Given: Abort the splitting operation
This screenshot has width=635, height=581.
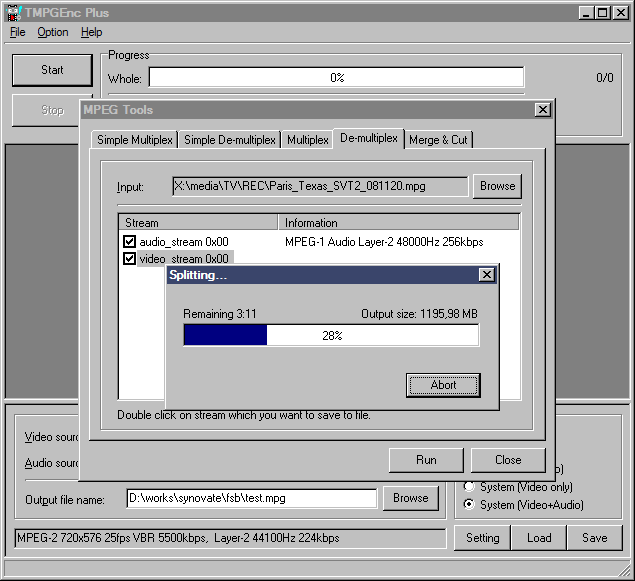Looking at the screenshot, I should [443, 385].
